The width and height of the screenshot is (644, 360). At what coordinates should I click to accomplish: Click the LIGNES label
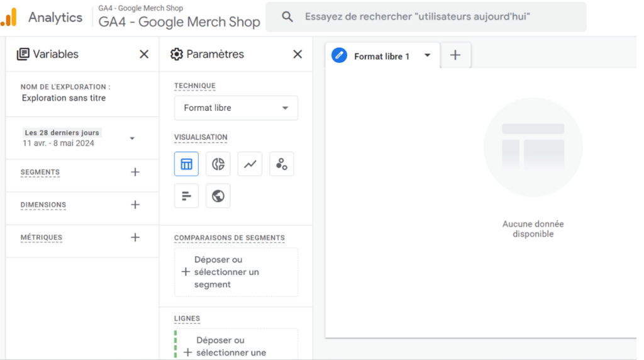tap(187, 318)
